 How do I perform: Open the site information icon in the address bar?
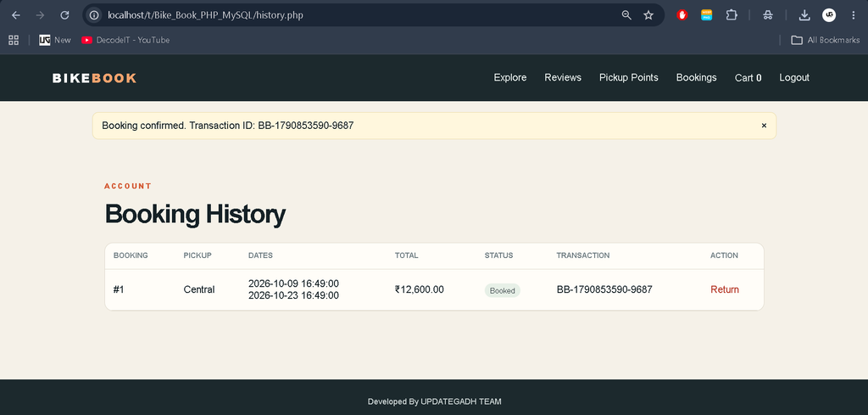(x=94, y=15)
